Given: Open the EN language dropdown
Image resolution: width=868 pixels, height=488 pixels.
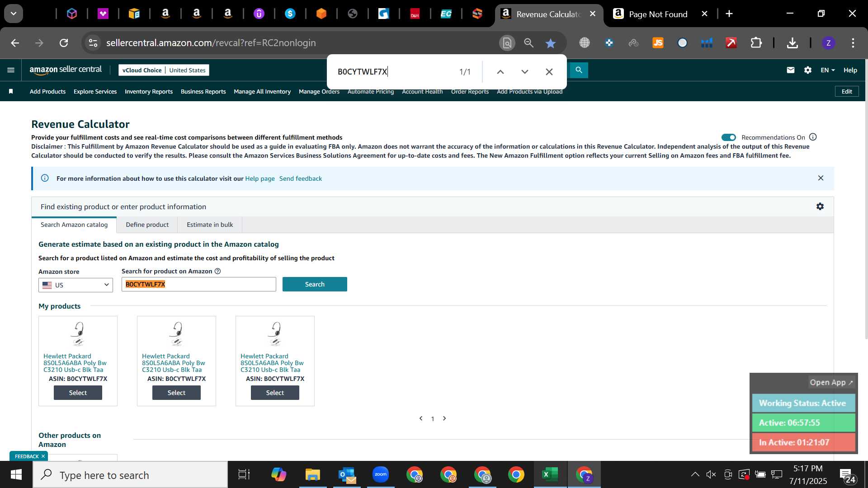Looking at the screenshot, I should coord(828,70).
